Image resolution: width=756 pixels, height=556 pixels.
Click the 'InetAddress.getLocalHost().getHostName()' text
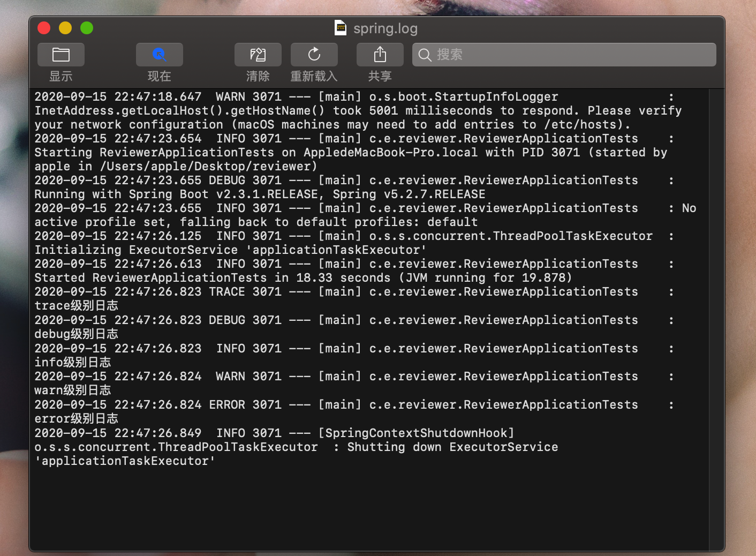(x=179, y=111)
